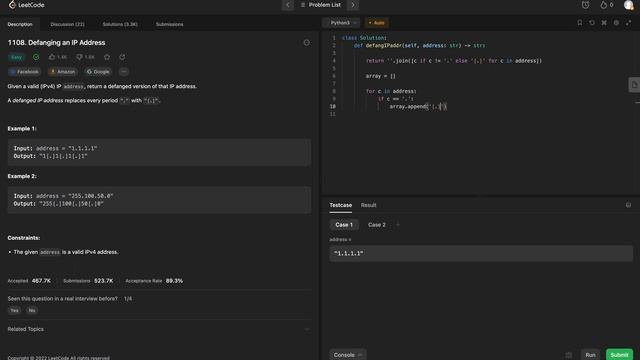
Task: Bookmark the code with editor bookmark icon
Action: pos(580,23)
